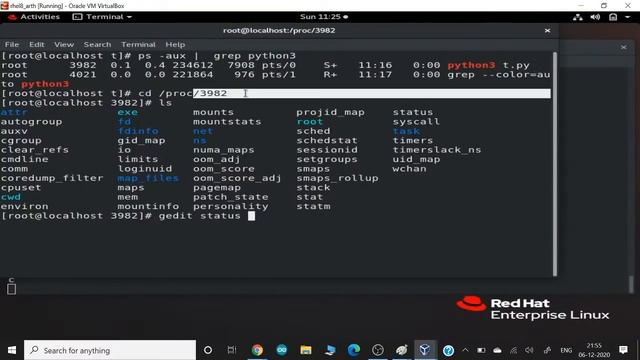Open the computer monitor app in taskbar
640x360 pixels.
click(330, 350)
